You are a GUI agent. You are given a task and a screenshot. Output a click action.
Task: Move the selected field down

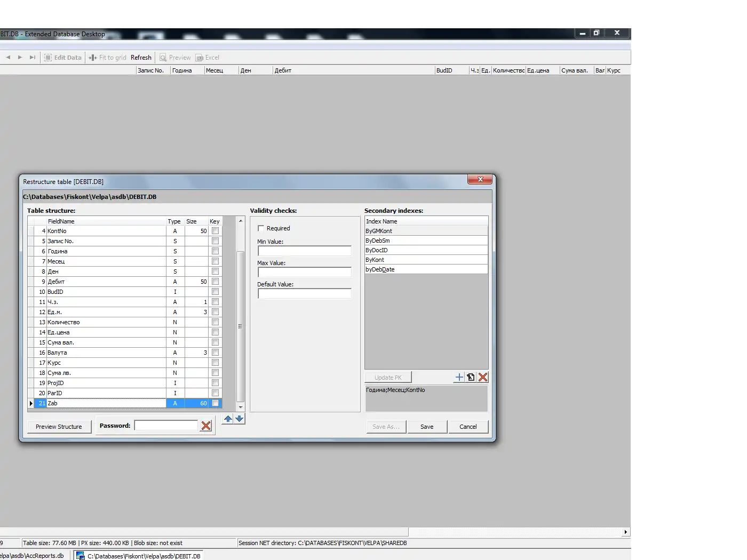pos(240,419)
